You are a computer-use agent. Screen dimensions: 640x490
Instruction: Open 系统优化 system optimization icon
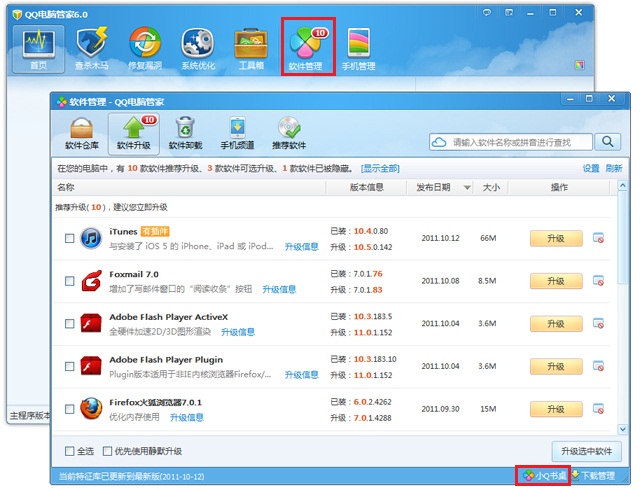point(198,48)
